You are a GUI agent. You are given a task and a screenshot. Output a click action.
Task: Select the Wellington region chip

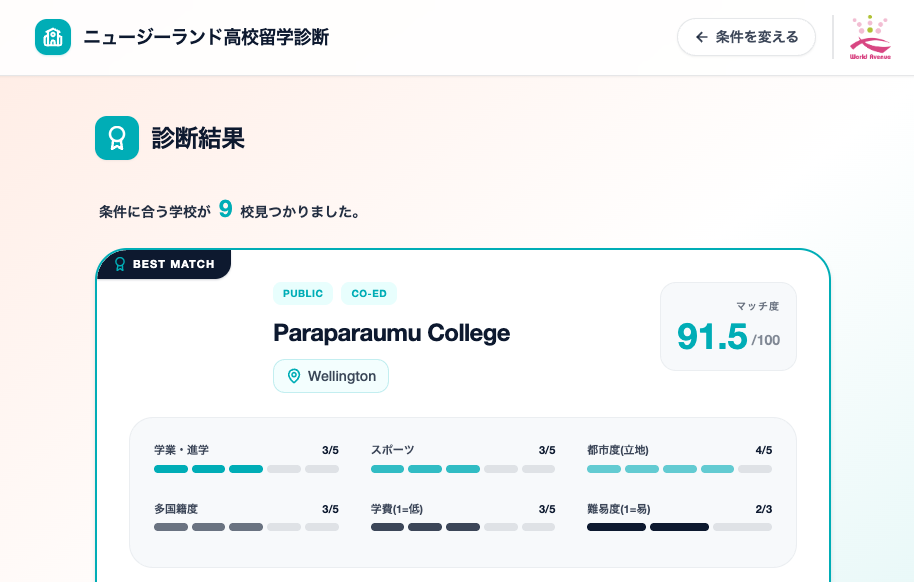[330, 376]
